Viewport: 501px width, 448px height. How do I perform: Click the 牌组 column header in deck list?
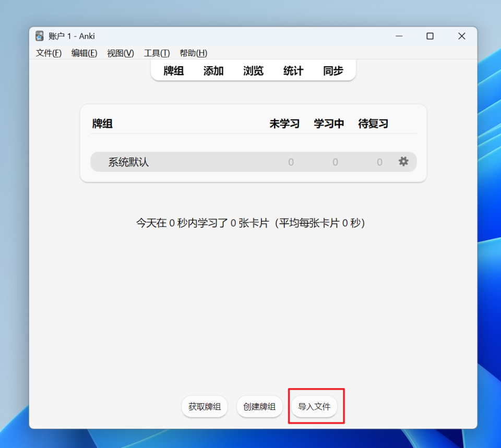coord(102,124)
